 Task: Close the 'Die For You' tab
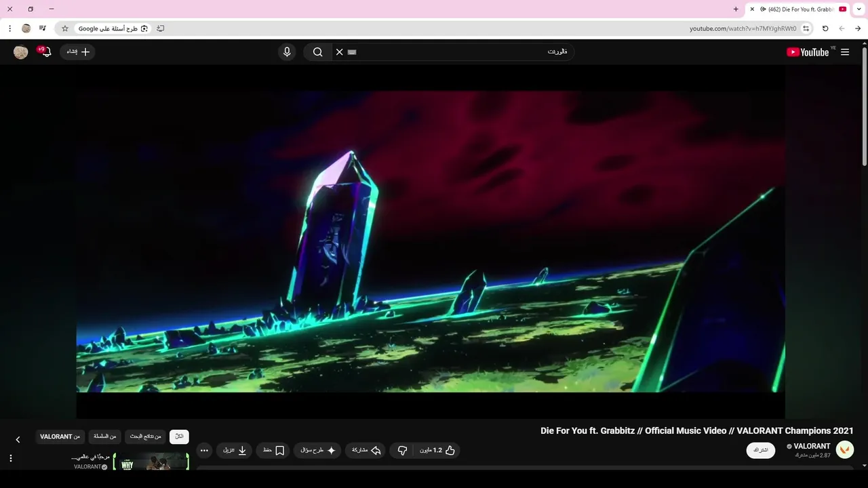tap(752, 9)
